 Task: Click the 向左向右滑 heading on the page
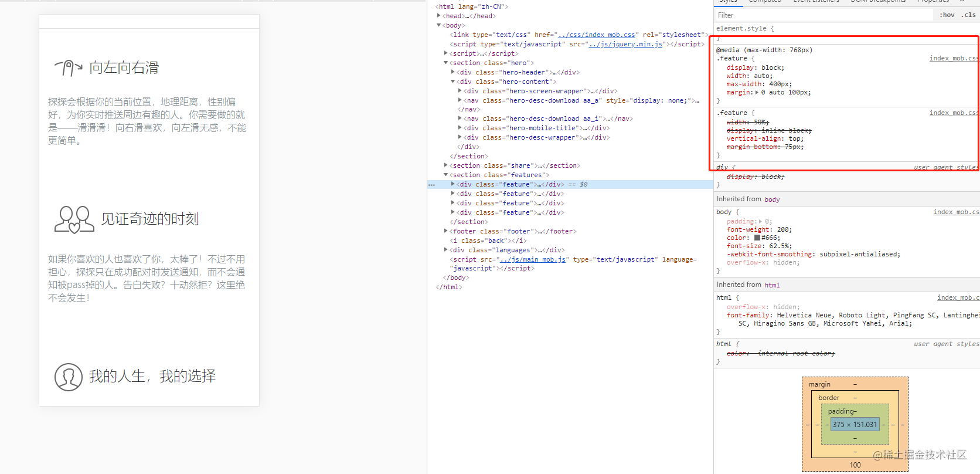pos(124,68)
